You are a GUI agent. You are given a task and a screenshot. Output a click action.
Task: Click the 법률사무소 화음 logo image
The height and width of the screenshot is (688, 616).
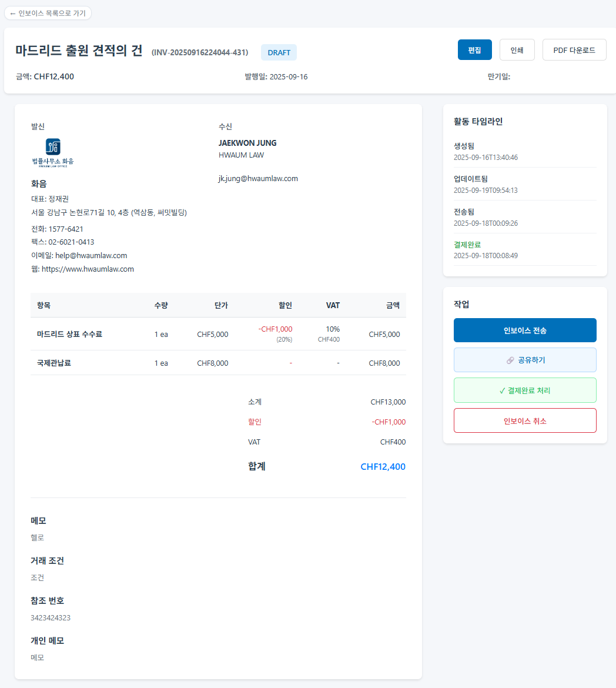[53, 153]
